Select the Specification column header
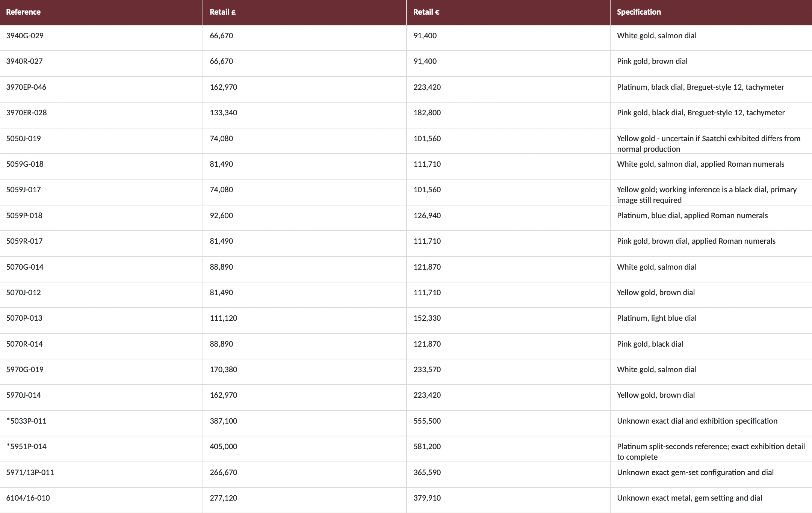 point(711,12)
